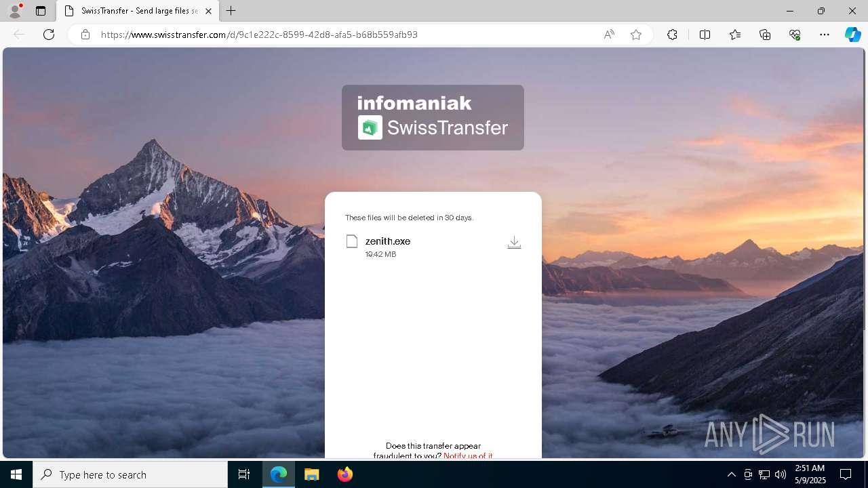Viewport: 868px width, 488px height.
Task: Close the SwissTransfer tab
Action: 208,11
